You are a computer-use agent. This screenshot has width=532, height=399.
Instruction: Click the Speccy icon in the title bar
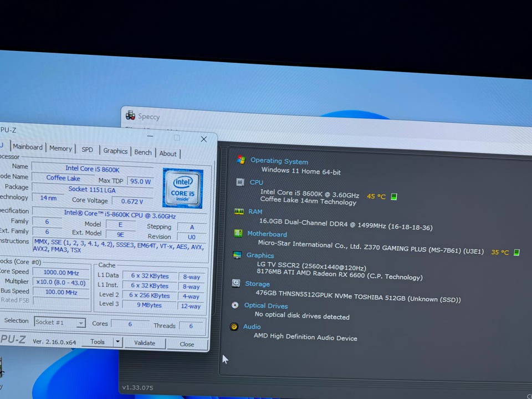coord(130,116)
